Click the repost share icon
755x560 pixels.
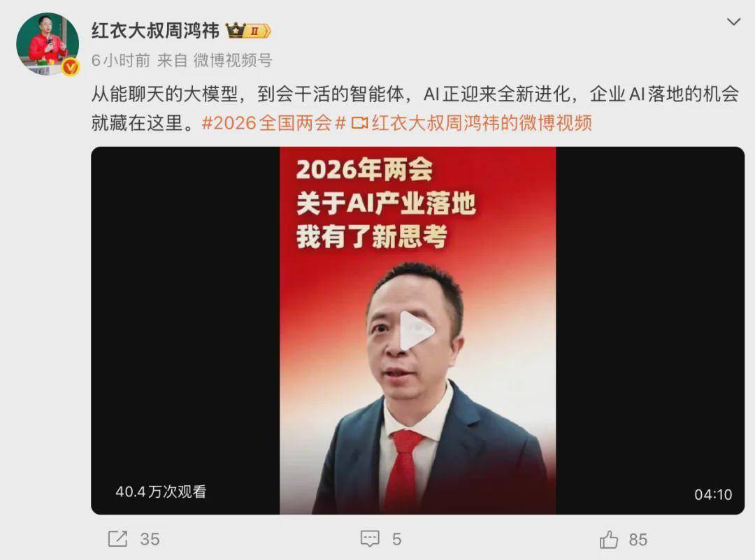pos(118,539)
